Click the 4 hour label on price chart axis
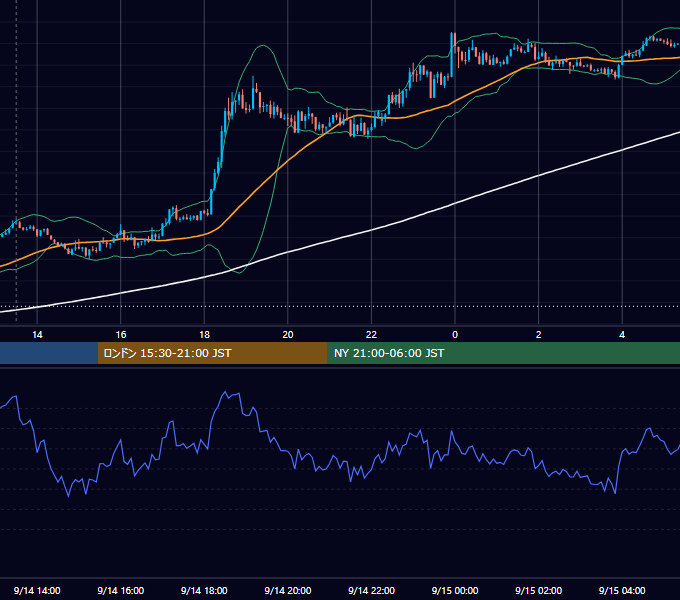 [622, 335]
